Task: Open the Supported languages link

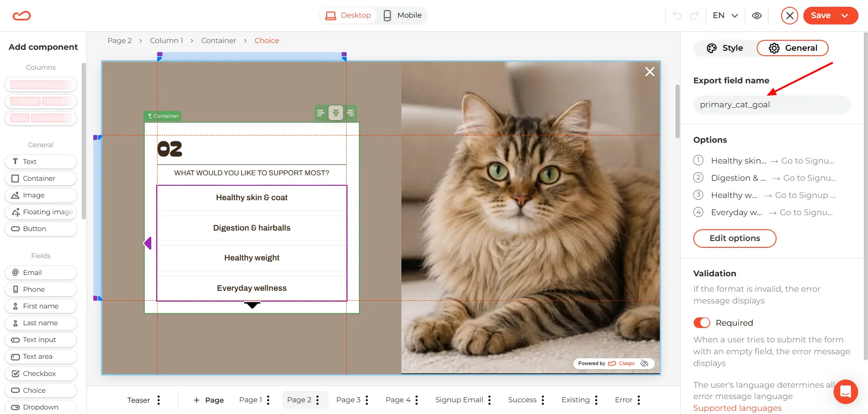Action: point(737,408)
